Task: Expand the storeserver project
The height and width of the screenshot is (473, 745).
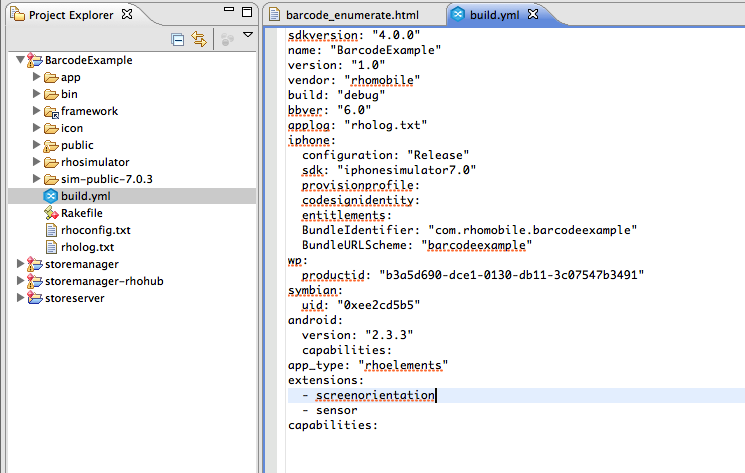Action: tap(20, 297)
